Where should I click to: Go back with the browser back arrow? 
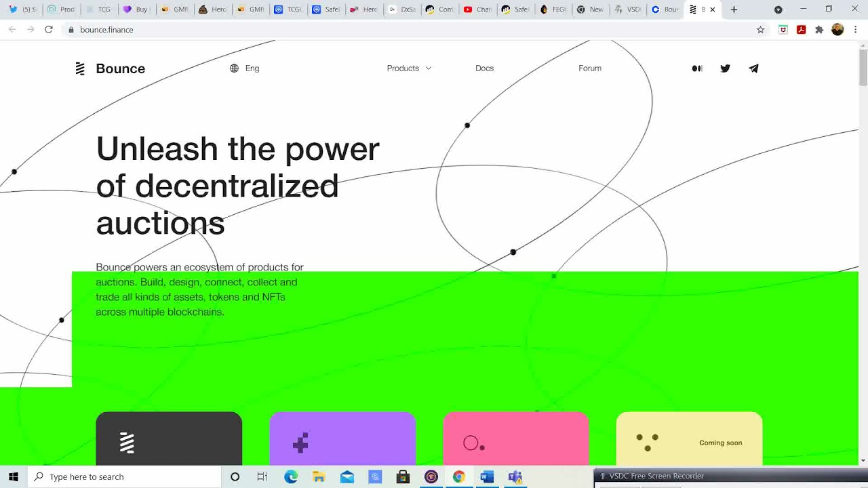[x=12, y=30]
